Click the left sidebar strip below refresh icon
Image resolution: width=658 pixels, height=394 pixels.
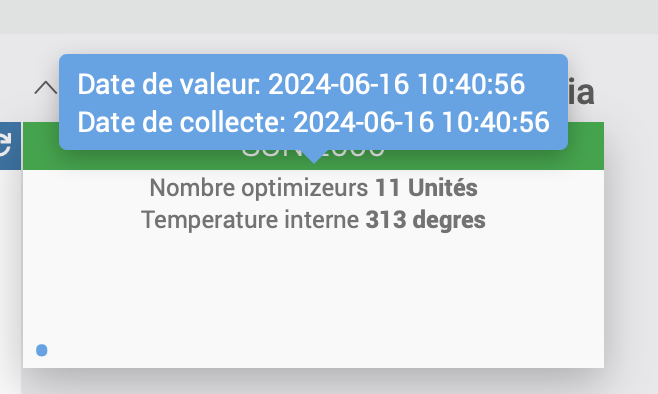(x=10, y=281)
